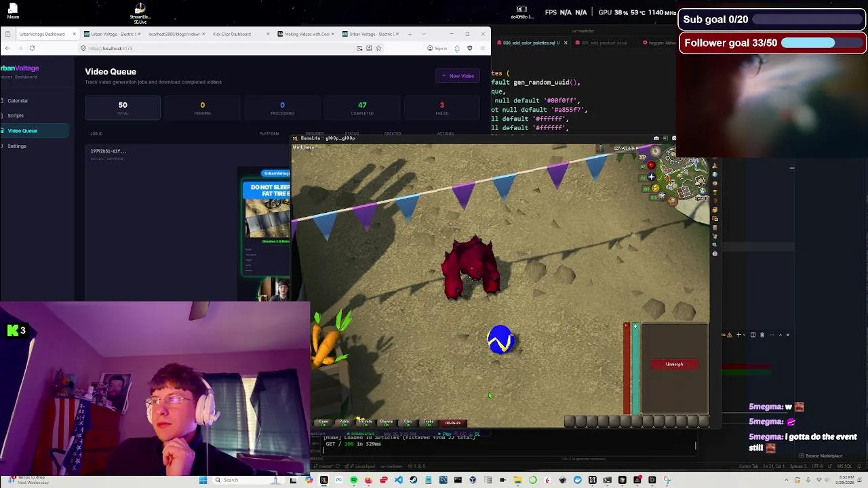
Task: Expand the browser tab list dropdown
Action: click(x=423, y=34)
